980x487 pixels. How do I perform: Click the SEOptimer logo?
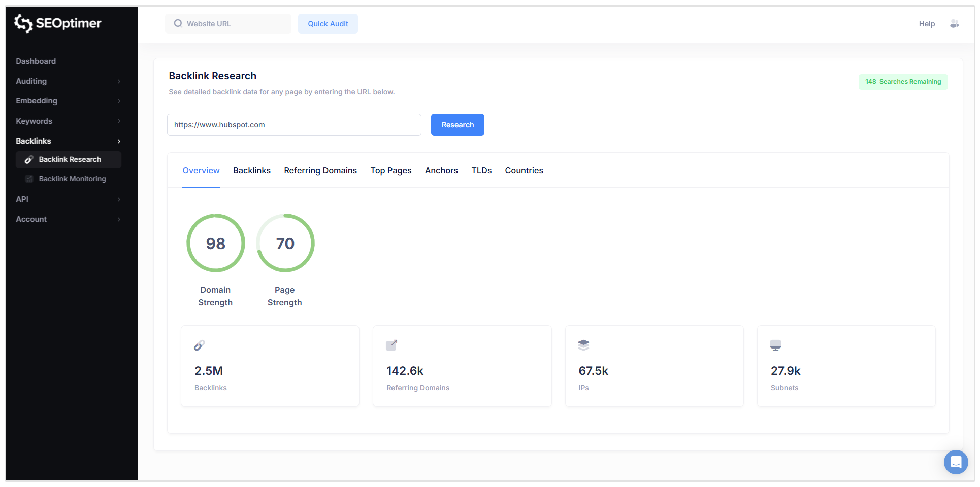(57, 23)
